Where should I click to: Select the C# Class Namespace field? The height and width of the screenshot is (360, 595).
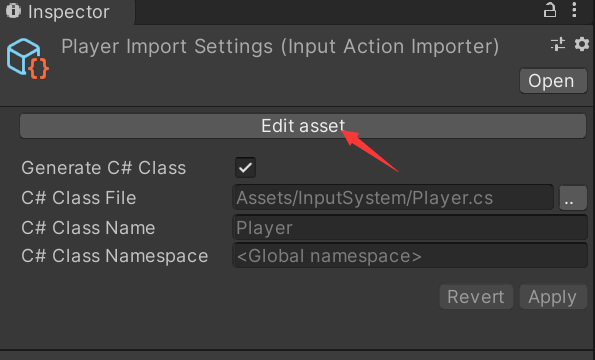pyautogui.click(x=410, y=256)
